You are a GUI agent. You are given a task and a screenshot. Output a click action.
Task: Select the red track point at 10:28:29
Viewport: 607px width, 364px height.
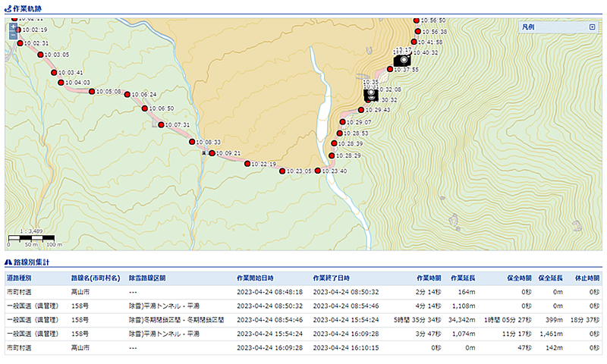pos(332,155)
